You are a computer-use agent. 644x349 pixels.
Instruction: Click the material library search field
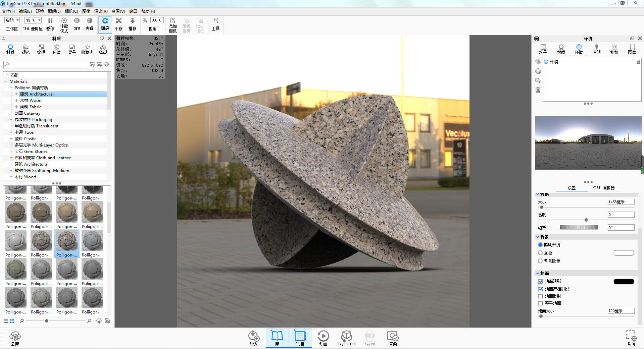click(46, 64)
